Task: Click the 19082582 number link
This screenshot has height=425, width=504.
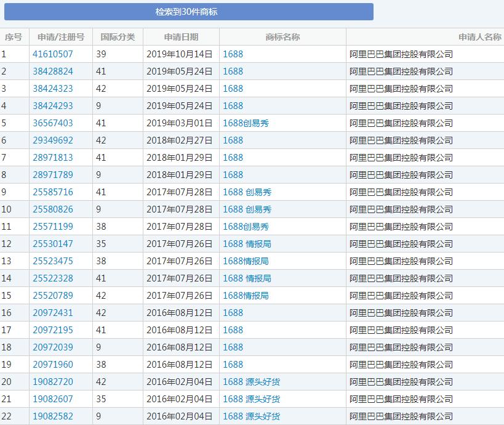Action: (x=53, y=416)
